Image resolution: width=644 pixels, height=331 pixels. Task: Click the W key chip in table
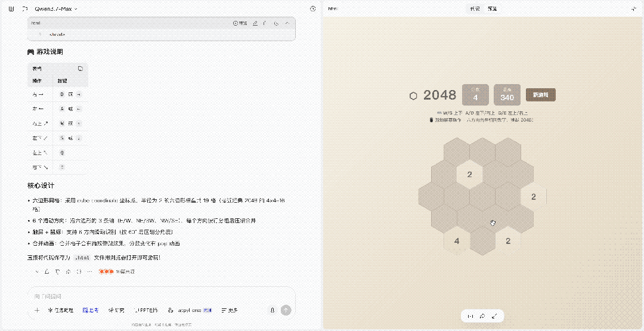click(x=62, y=123)
